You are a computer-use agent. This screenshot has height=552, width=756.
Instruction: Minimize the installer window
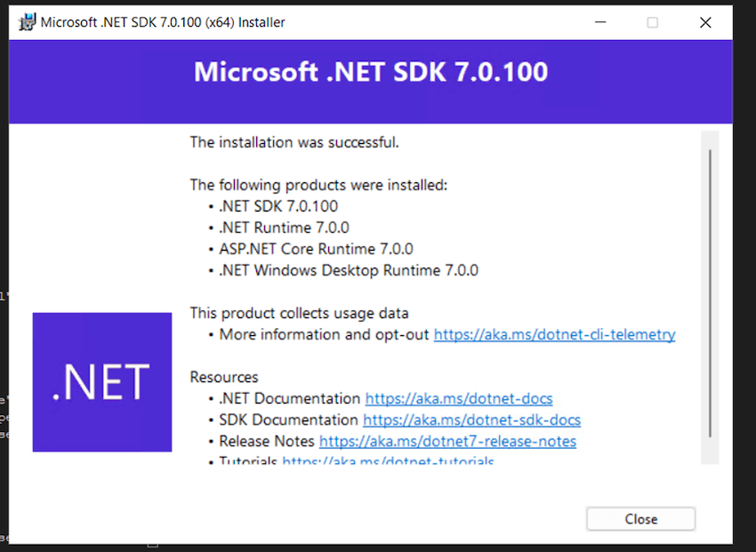599,22
